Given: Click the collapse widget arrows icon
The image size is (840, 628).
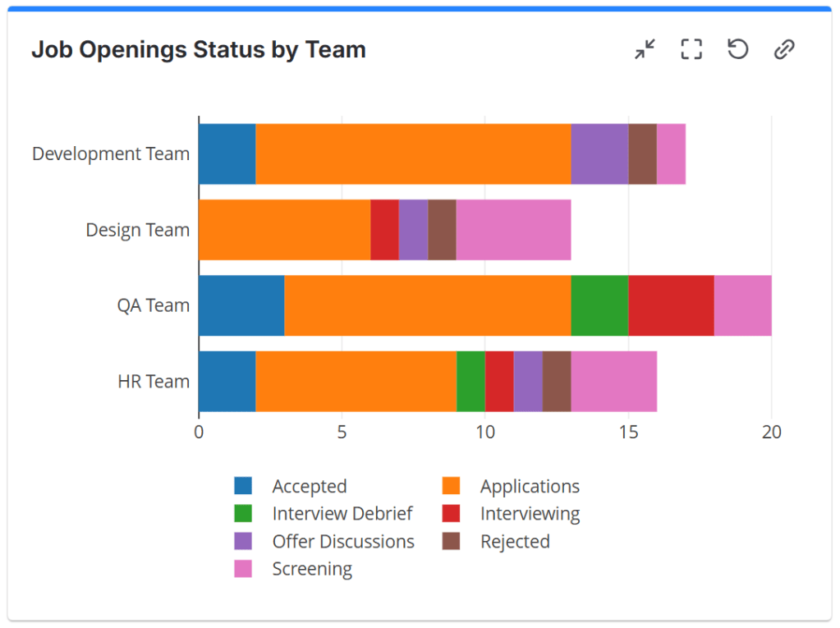Looking at the screenshot, I should pyautogui.click(x=645, y=50).
